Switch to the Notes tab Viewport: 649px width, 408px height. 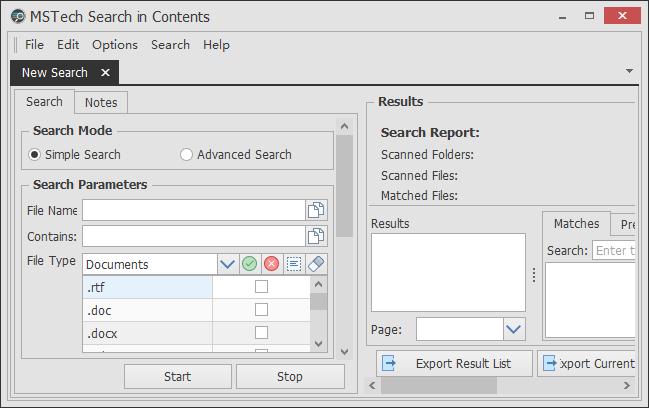click(x=101, y=103)
